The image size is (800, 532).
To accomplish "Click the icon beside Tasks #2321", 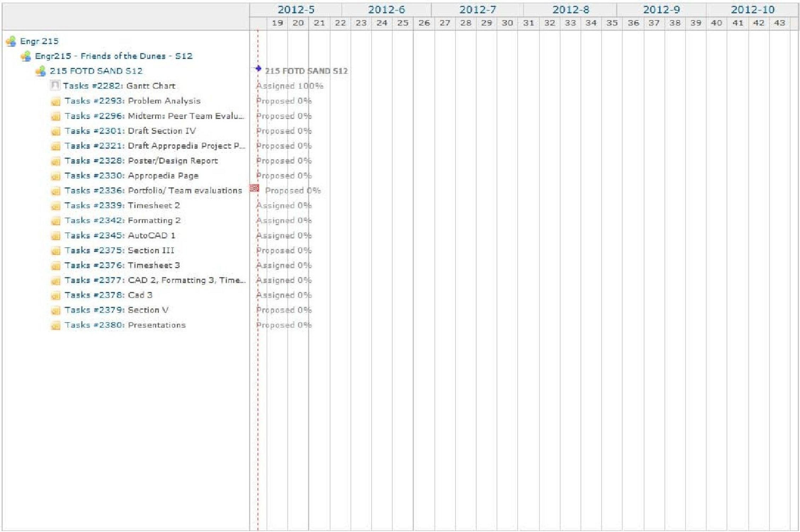I will pos(56,146).
